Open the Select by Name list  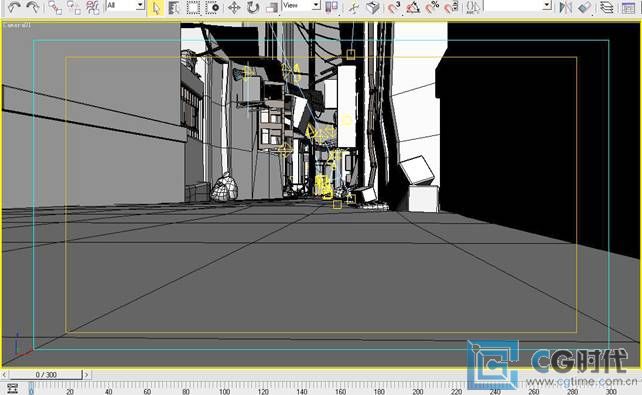tap(174, 8)
